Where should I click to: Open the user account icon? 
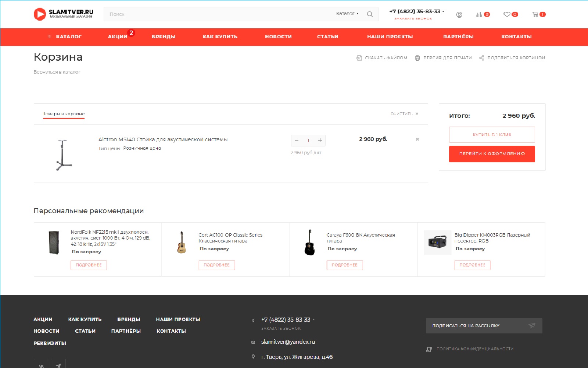click(459, 15)
